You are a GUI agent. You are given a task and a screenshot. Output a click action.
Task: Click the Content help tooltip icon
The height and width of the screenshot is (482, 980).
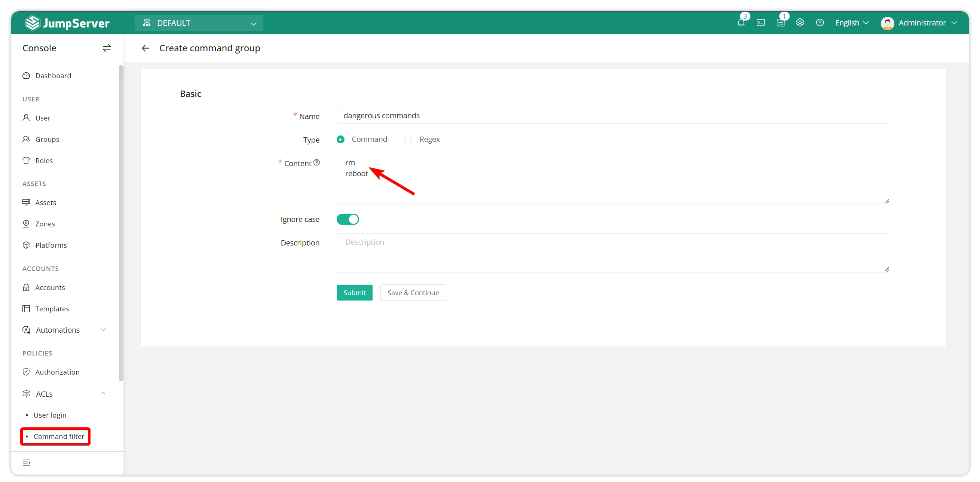pos(316,162)
